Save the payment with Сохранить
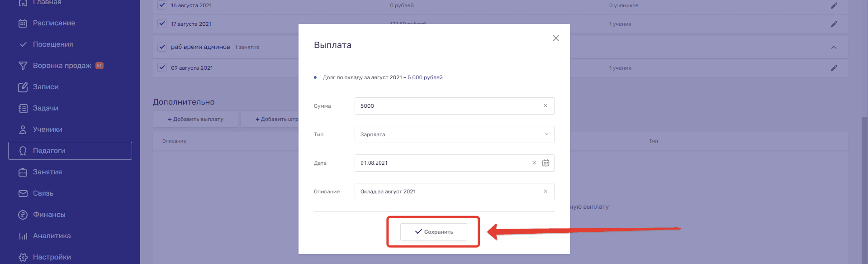Image resolution: width=868 pixels, height=264 pixels. tap(434, 232)
